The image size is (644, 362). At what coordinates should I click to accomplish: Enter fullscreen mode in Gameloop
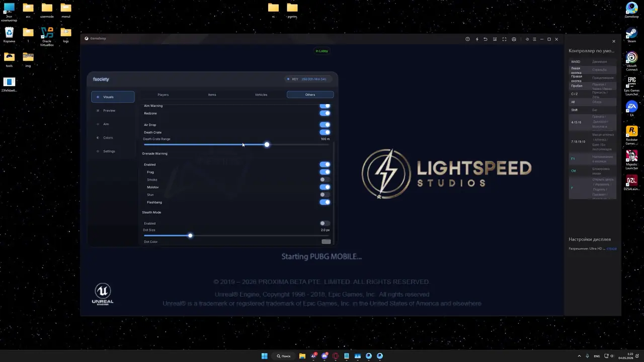[x=504, y=39]
